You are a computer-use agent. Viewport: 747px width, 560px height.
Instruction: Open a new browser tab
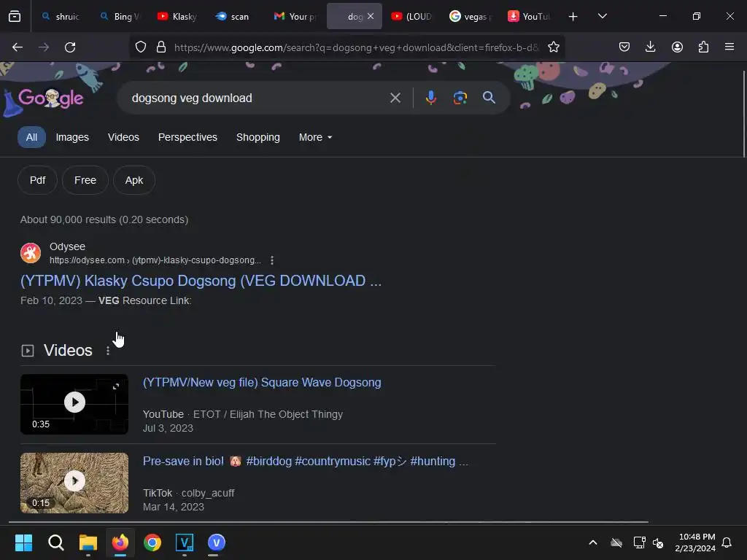pos(573,17)
